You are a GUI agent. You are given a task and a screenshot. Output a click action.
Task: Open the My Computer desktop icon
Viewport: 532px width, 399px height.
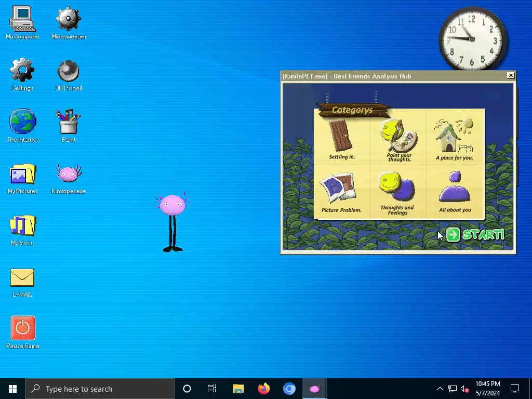click(x=22, y=22)
